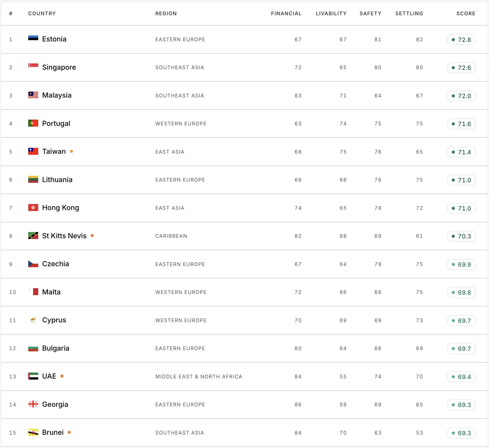Sort by the SAFETY column header
This screenshot has width=490, height=448.
370,13
